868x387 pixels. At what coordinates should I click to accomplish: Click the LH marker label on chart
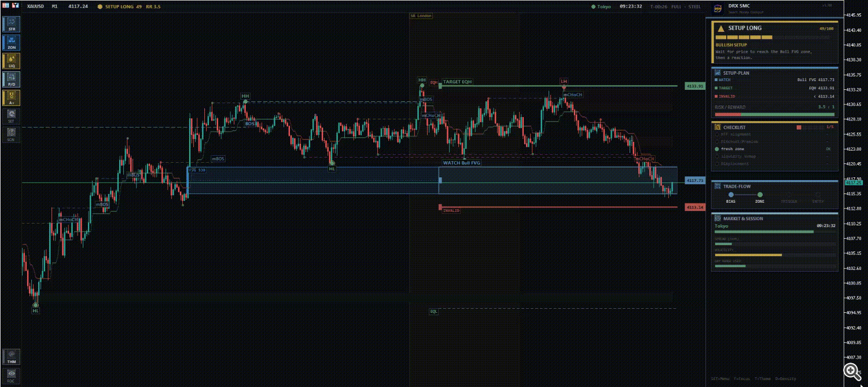(564, 81)
